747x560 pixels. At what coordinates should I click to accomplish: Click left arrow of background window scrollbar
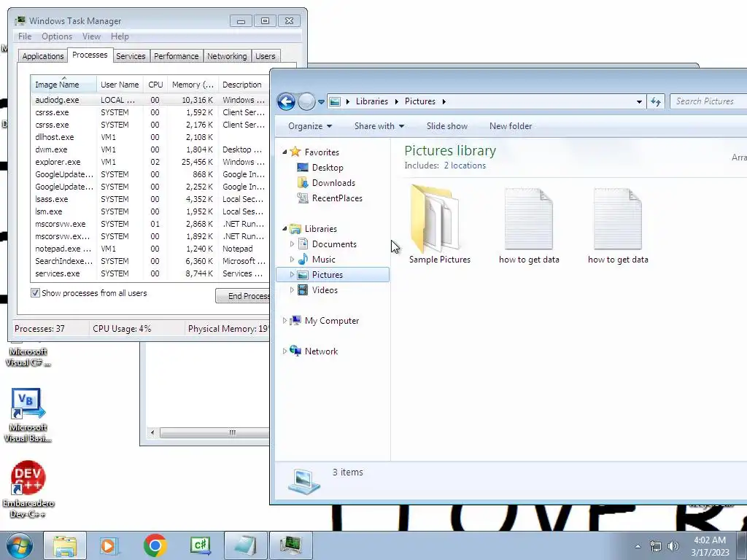152,433
